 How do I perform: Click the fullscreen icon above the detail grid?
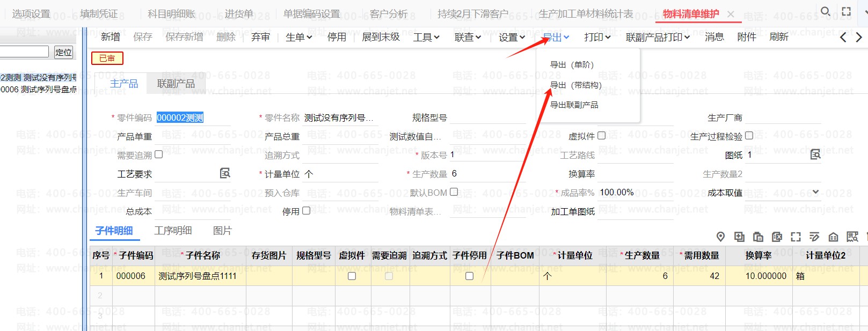(x=796, y=237)
